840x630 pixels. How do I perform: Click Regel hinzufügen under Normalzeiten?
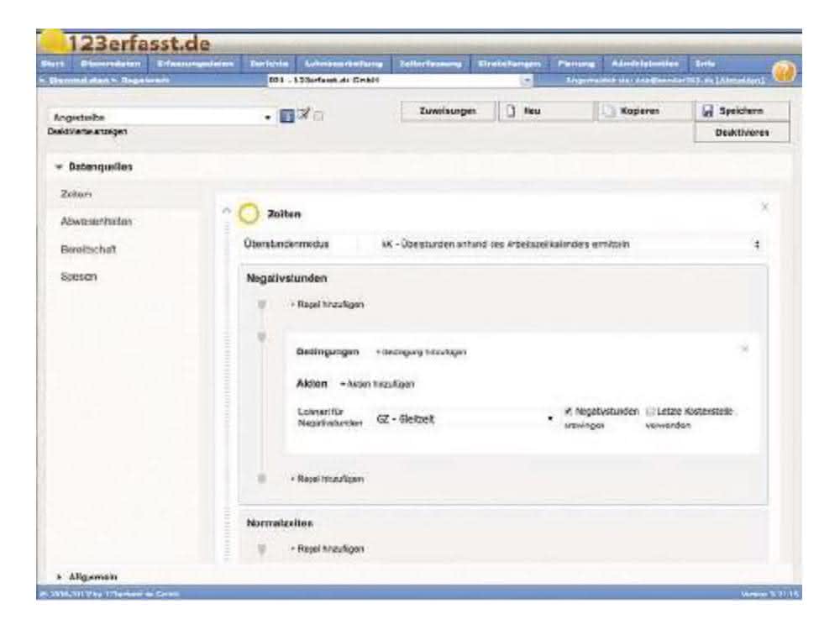click(328, 549)
